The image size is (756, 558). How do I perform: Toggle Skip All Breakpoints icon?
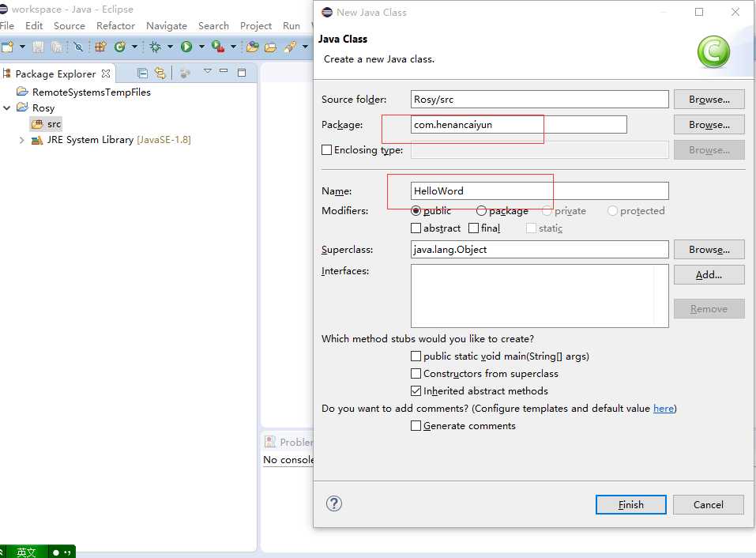[x=78, y=47]
